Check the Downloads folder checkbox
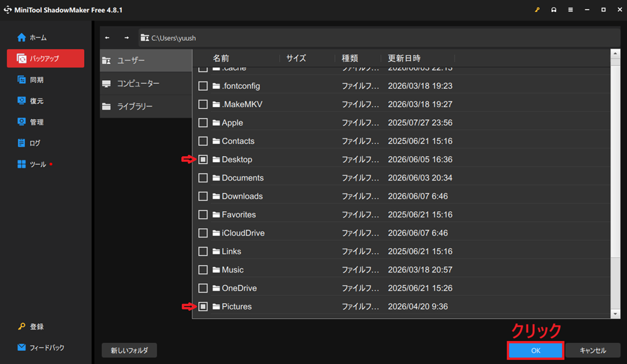The image size is (627, 364). pyautogui.click(x=203, y=196)
